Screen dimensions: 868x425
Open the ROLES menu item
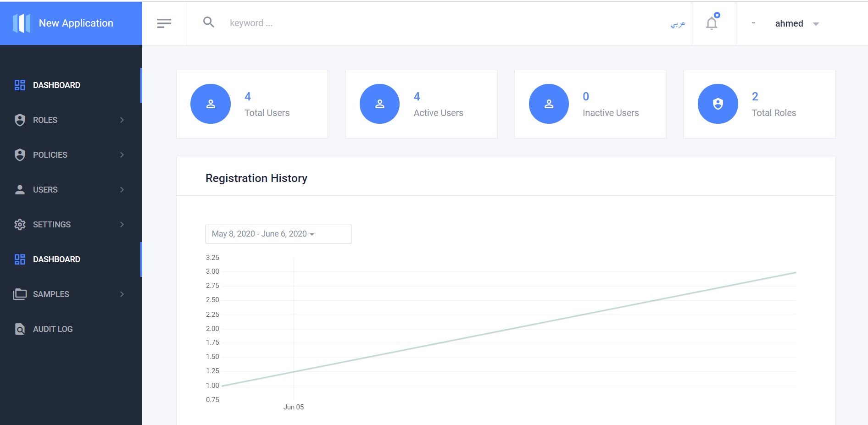71,120
